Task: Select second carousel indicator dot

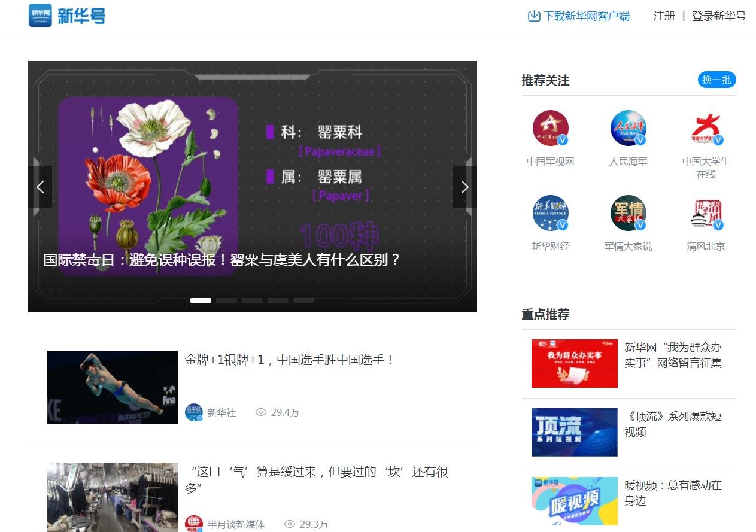Action: click(x=226, y=300)
